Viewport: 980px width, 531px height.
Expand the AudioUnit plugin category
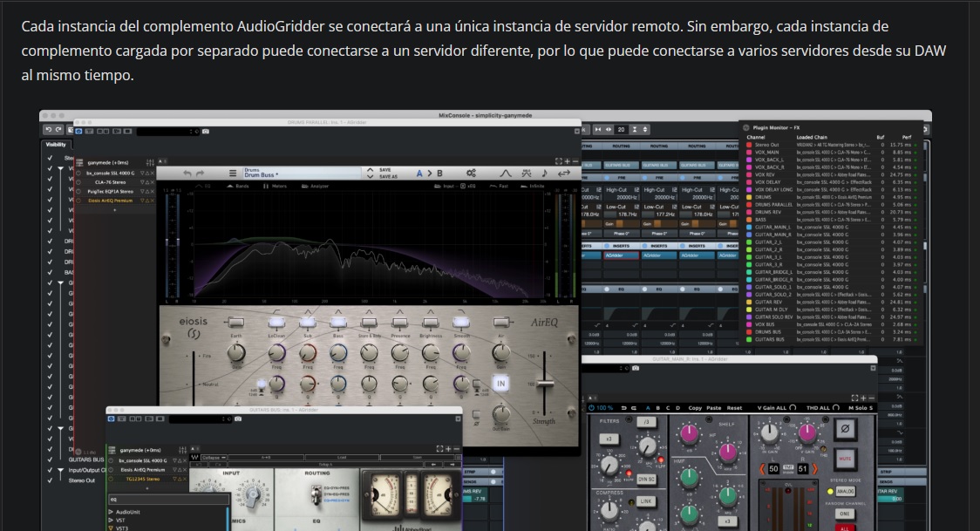[112, 512]
